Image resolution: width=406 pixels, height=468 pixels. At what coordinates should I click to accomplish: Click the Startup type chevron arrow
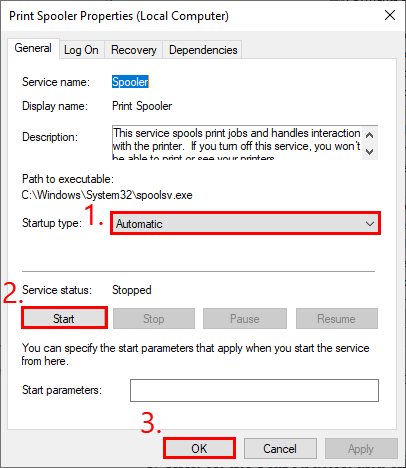tap(370, 224)
